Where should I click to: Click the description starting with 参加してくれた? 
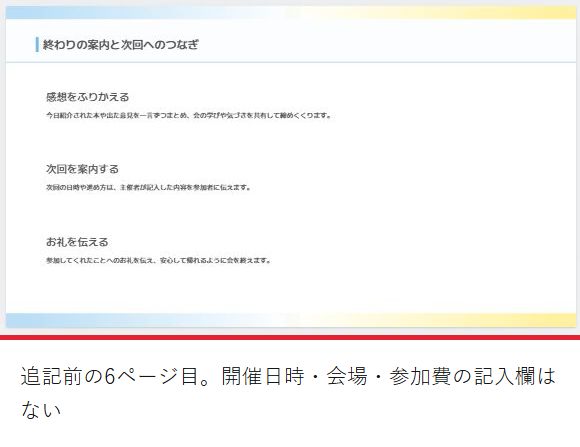[x=158, y=261]
